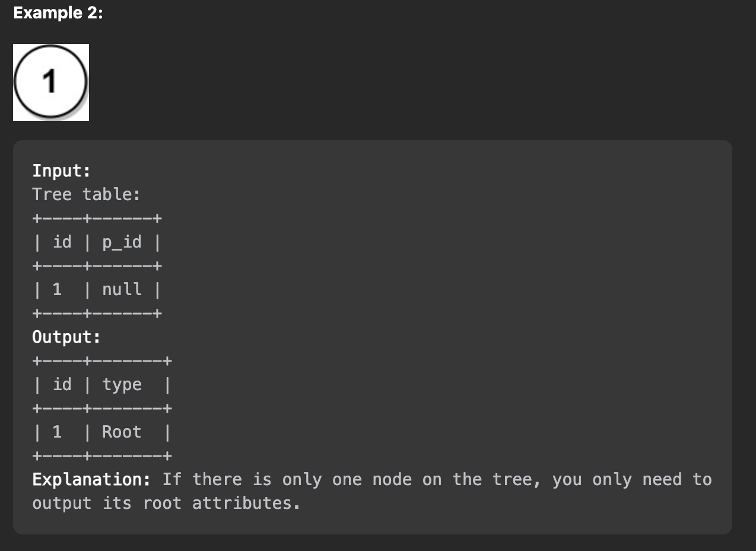Click the circled node 1 tree image

pos(51,82)
